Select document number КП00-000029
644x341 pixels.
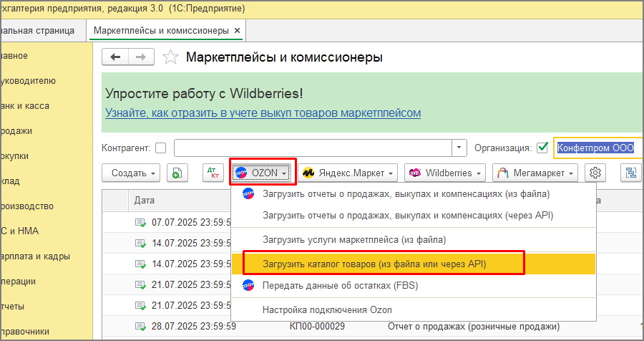[317, 327]
